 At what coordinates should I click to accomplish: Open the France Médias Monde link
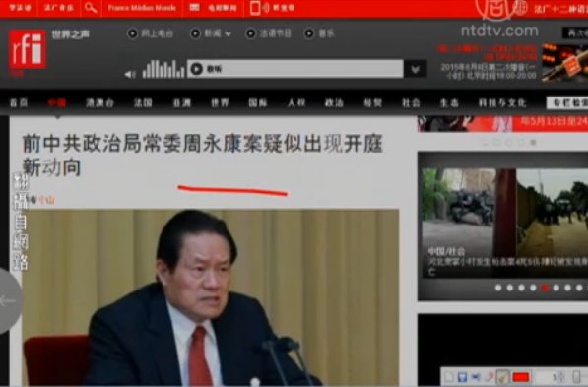tap(142, 8)
